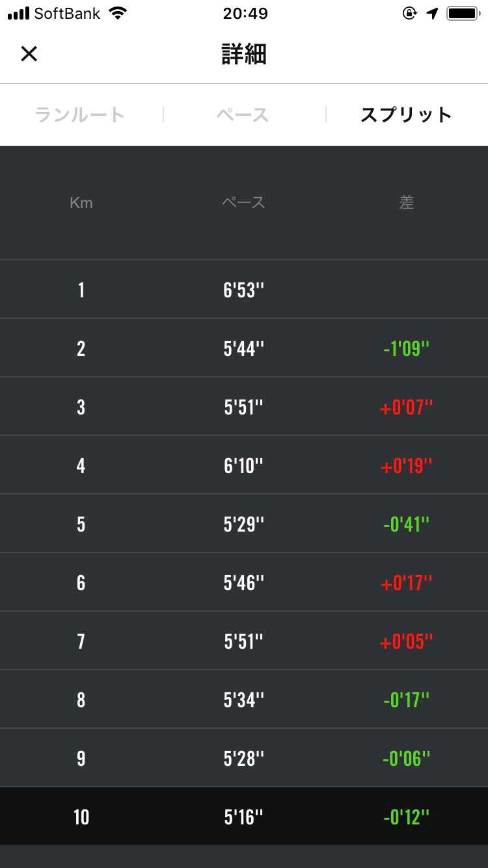Tap the +0'19" difference value
This screenshot has width=488, height=868.
tap(406, 466)
